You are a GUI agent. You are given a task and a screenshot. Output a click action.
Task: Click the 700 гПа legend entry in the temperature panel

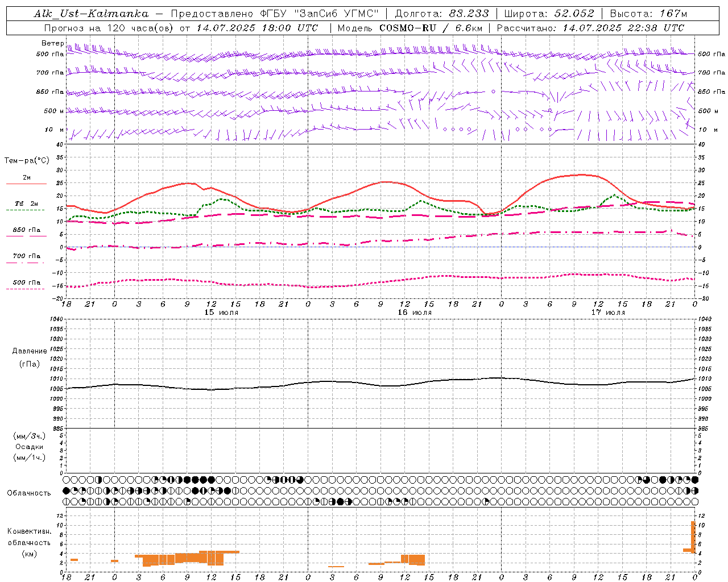[x=26, y=256]
